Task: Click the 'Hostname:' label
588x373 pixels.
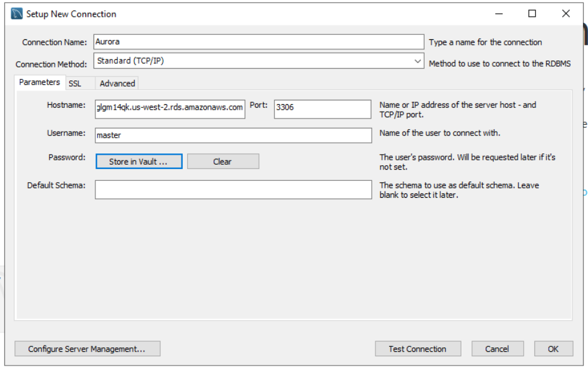Action: (x=66, y=105)
